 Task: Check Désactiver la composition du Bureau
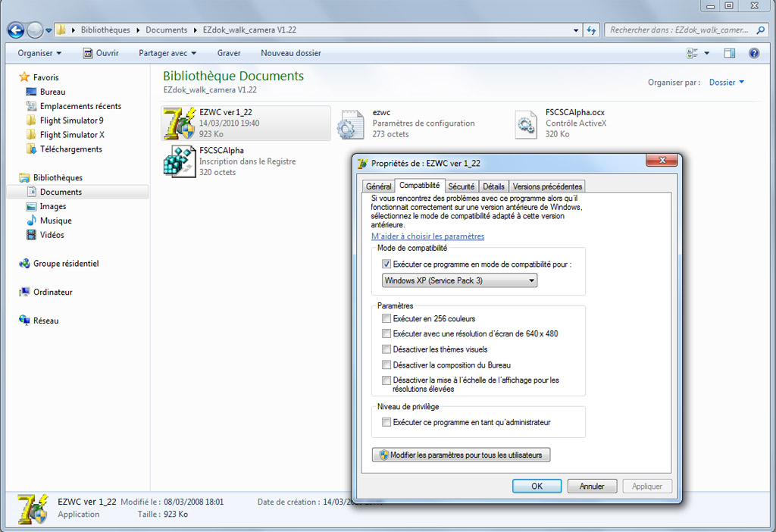(386, 365)
